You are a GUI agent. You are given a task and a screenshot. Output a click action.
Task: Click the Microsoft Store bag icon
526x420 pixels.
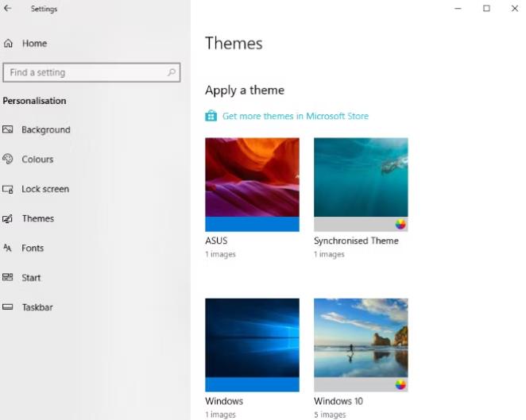pos(211,116)
